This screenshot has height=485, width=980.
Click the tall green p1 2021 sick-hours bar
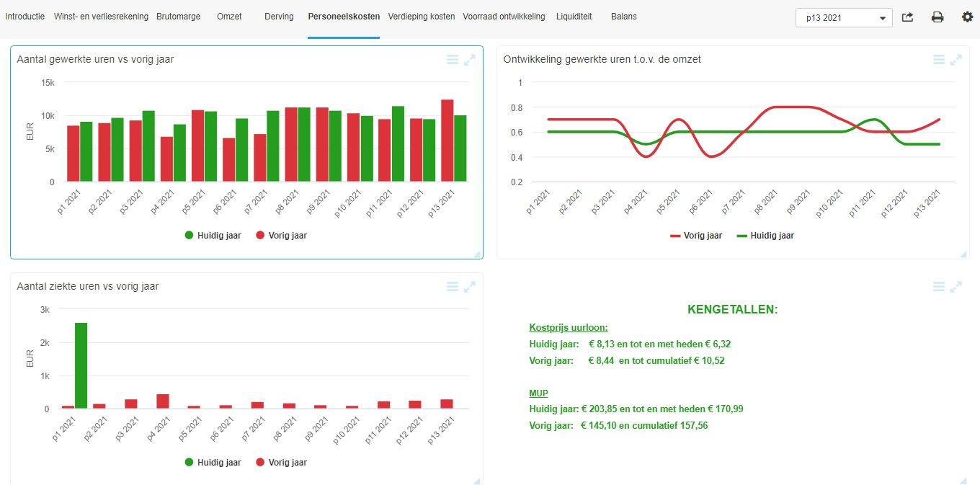pyautogui.click(x=81, y=365)
